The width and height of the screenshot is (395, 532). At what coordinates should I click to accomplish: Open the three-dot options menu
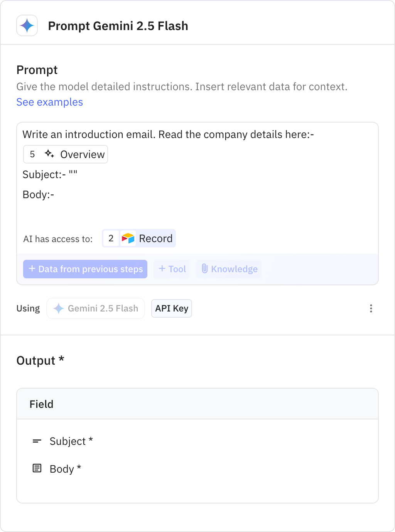371,308
